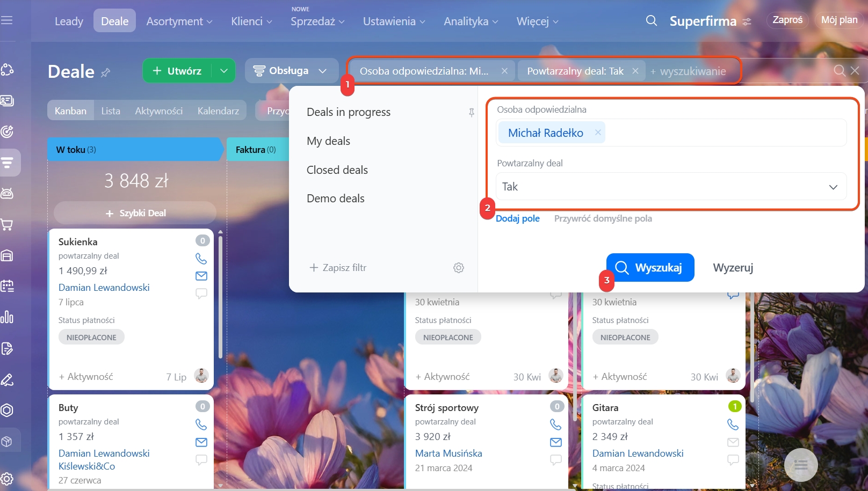Open the Marta Musińska contact link
Image resolution: width=868 pixels, height=491 pixels.
pyautogui.click(x=449, y=453)
